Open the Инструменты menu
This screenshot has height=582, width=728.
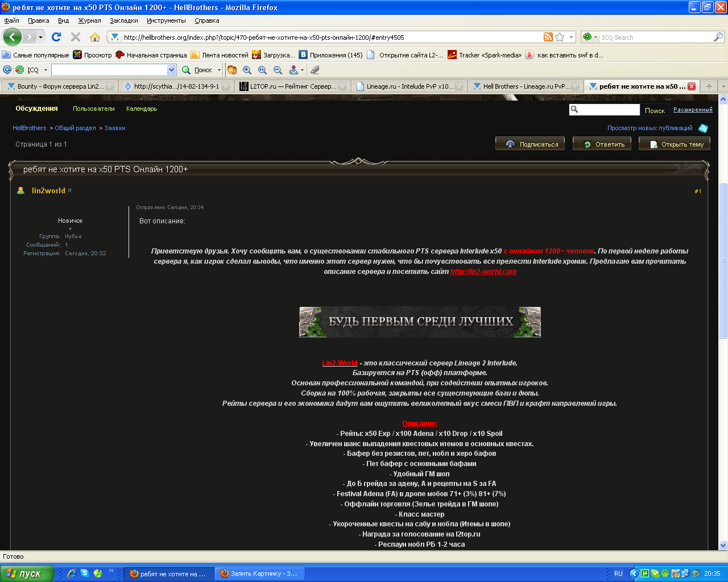tap(166, 20)
